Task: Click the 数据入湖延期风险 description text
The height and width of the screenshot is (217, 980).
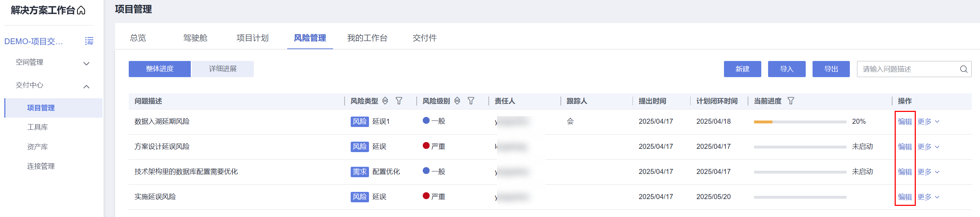Action: point(162,122)
